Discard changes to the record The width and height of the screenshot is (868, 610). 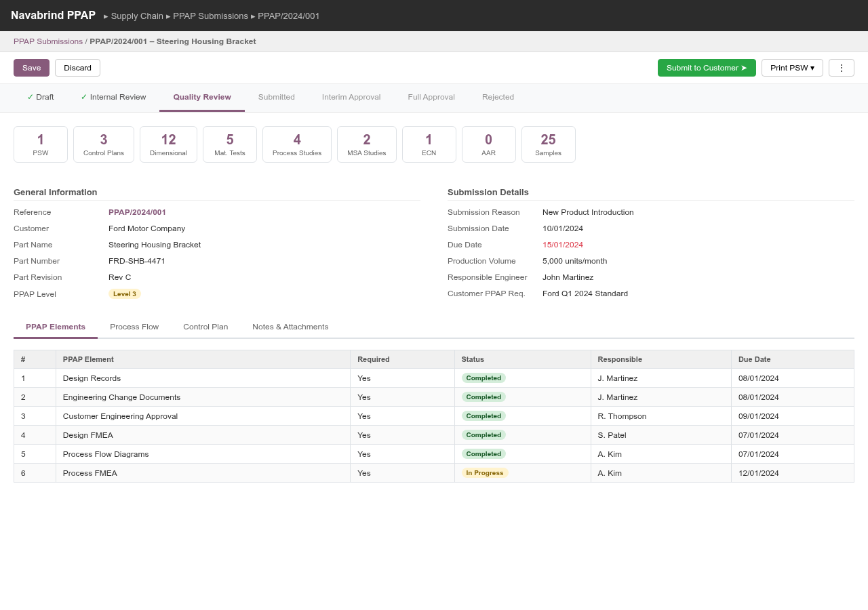click(x=77, y=68)
